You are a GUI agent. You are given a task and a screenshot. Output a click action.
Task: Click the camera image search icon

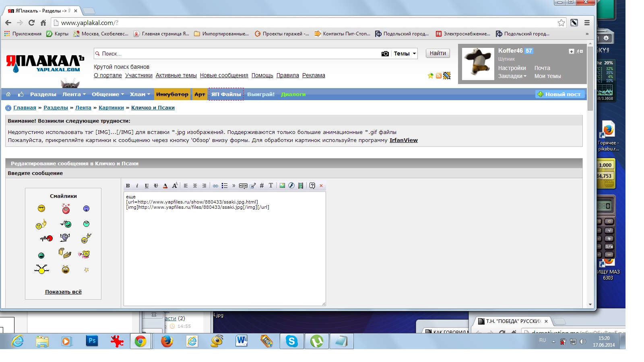click(385, 53)
